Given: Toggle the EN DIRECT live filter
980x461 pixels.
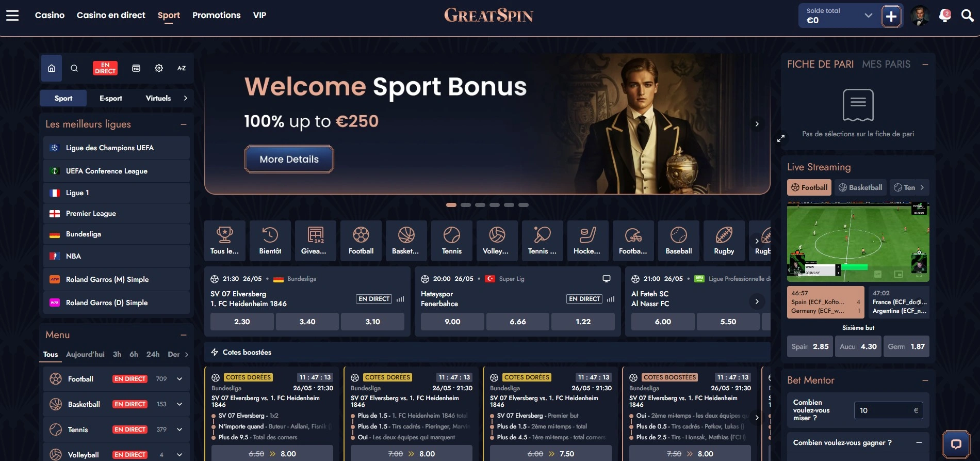Looking at the screenshot, I should point(105,68).
